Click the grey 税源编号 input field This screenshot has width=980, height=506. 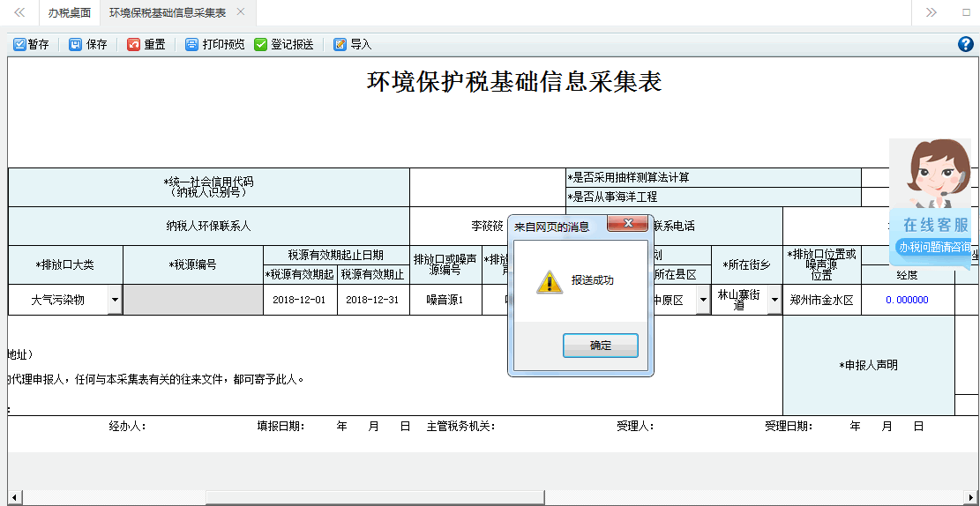(193, 300)
